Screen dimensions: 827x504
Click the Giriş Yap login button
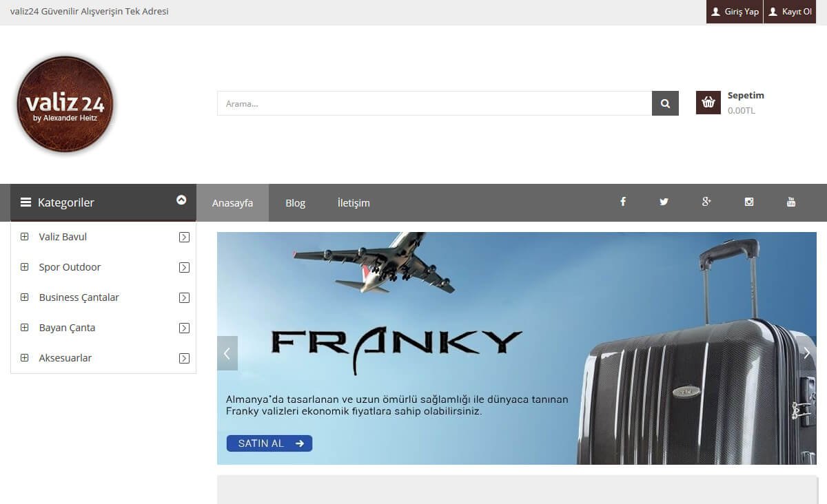click(x=735, y=12)
